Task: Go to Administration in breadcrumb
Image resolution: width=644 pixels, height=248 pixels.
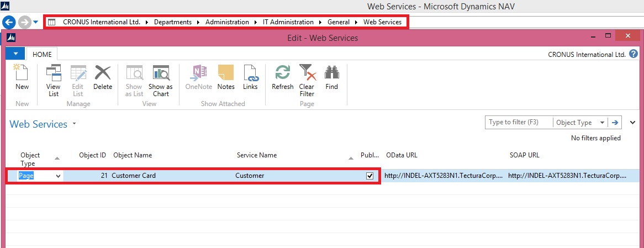Action: [227, 22]
